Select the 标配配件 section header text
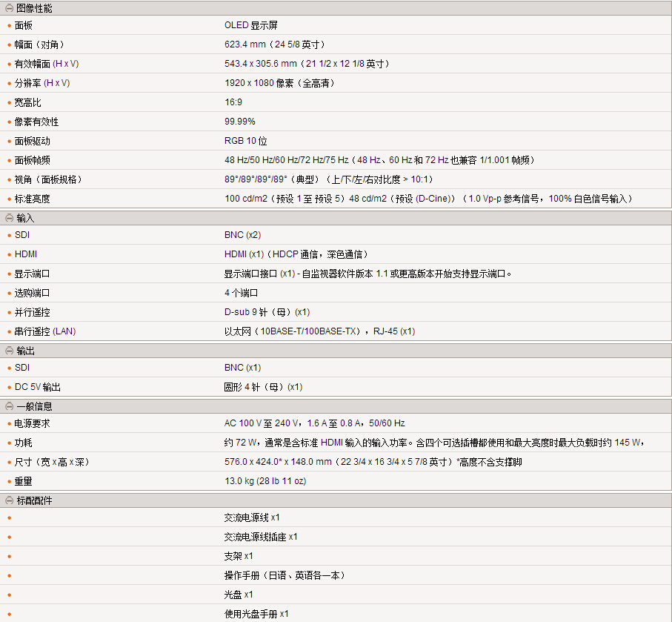This screenshot has height=622, width=672. pyautogui.click(x=34, y=500)
